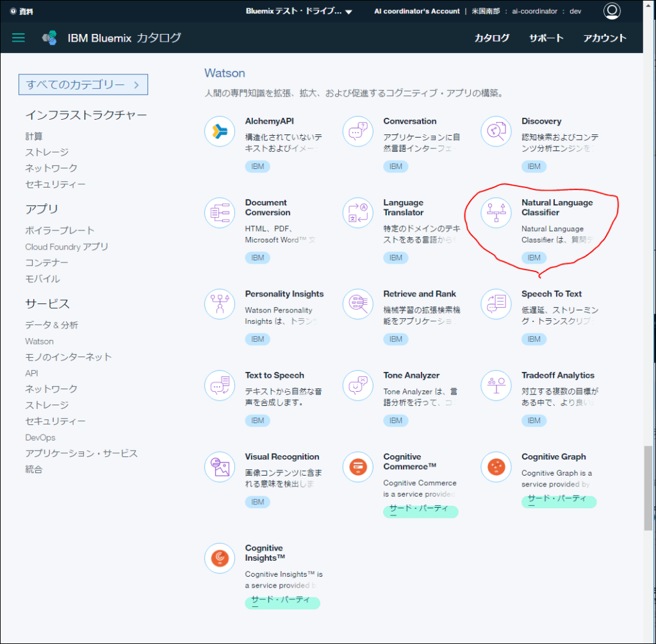
Task: Select ストレージ under インフラストラクチャー
Action: [47, 152]
